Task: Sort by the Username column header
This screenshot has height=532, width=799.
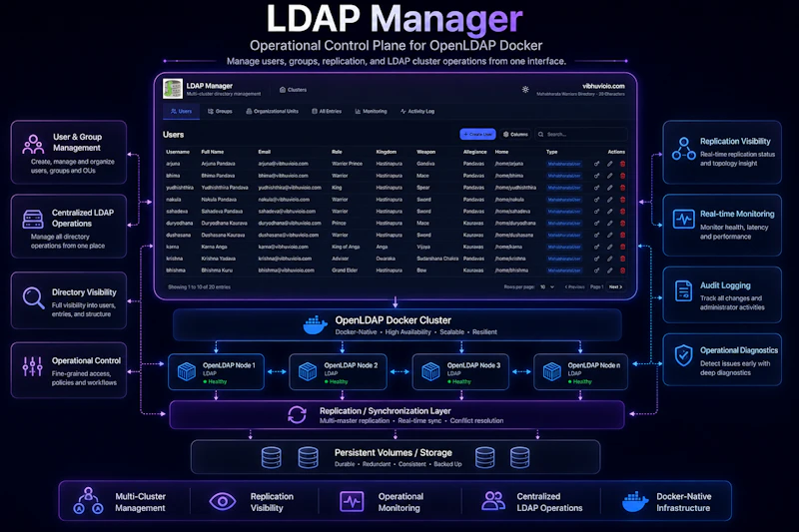Action: tap(178, 152)
